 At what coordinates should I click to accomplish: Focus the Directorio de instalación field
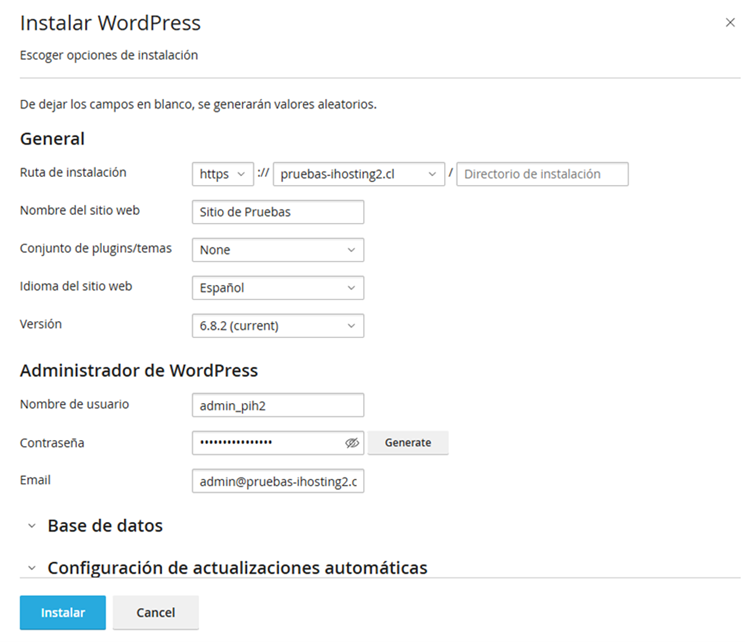(542, 174)
